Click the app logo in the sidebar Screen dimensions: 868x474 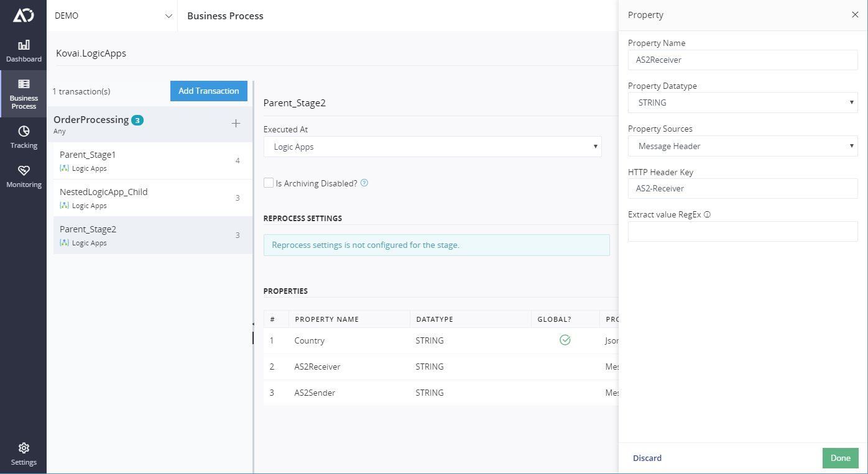pyautogui.click(x=24, y=16)
